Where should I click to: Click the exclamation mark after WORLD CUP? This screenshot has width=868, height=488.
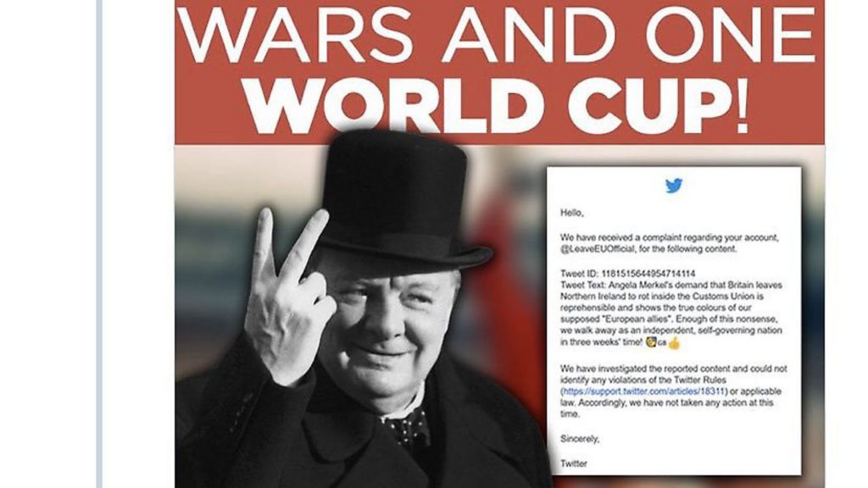[x=740, y=106]
